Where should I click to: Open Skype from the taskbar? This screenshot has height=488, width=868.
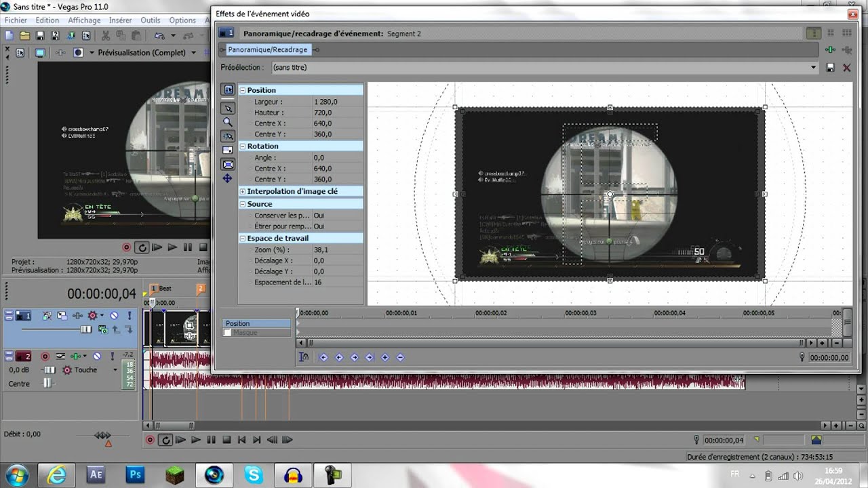255,474
